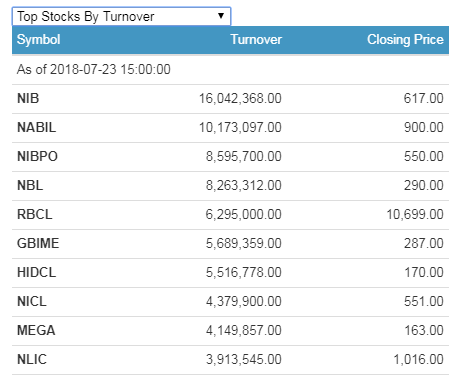Click turnover value 3,913,545.00
This screenshot has height=375, width=458.
244,359
